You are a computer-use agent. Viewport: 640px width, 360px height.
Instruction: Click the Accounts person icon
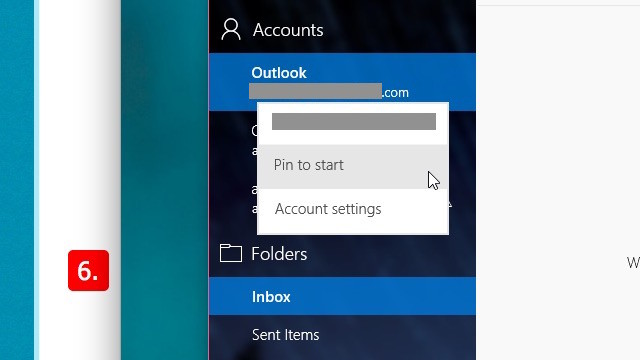point(231,29)
